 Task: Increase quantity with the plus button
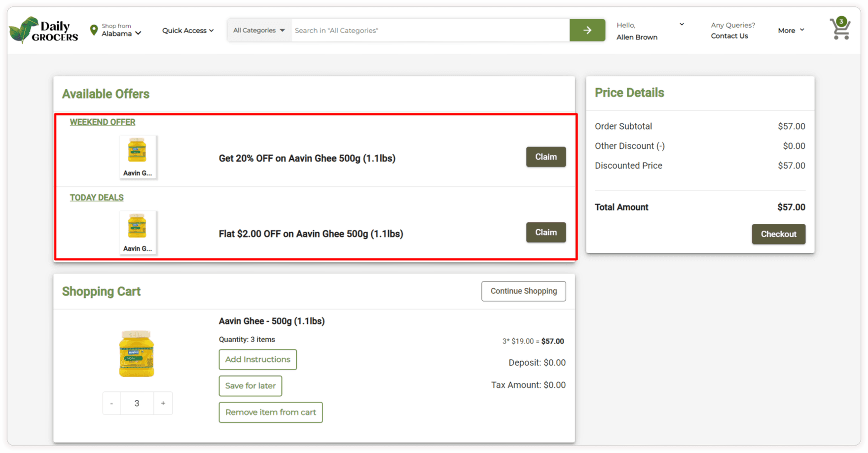click(163, 403)
